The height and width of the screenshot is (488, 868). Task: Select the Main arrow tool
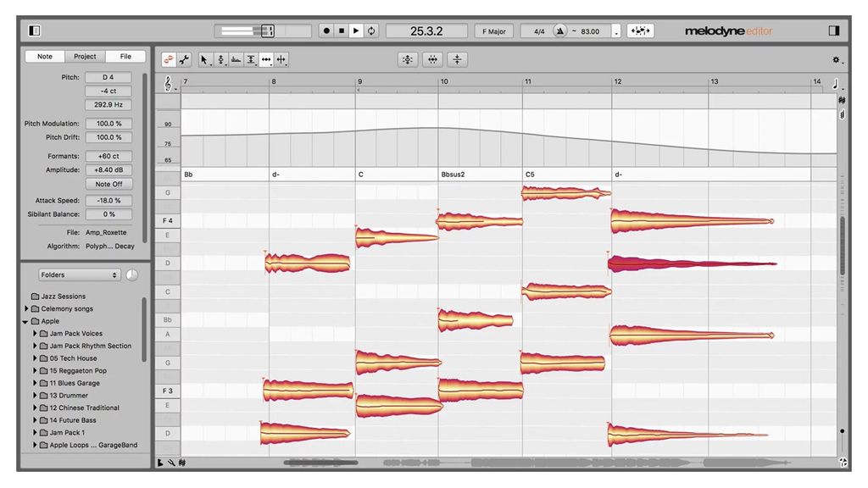tap(205, 59)
